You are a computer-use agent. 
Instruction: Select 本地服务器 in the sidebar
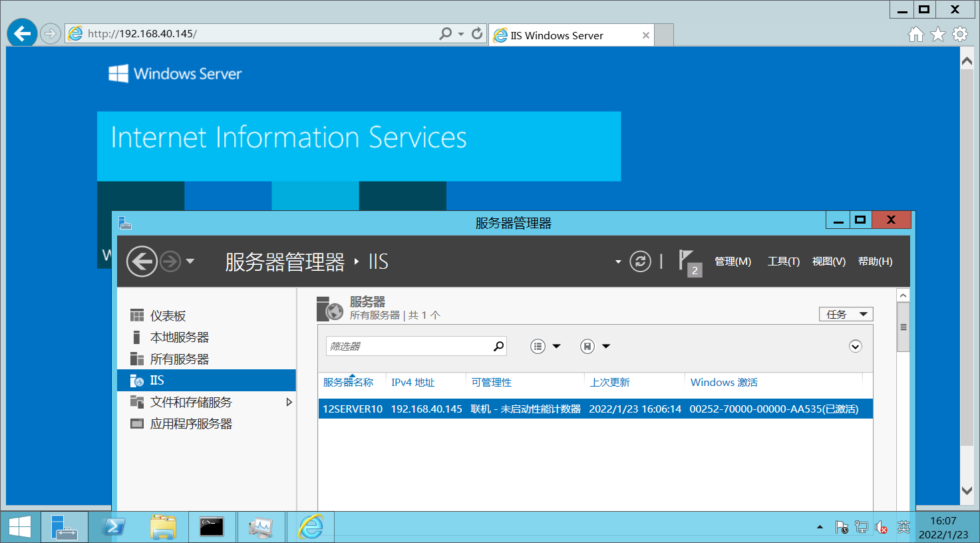[207, 337]
